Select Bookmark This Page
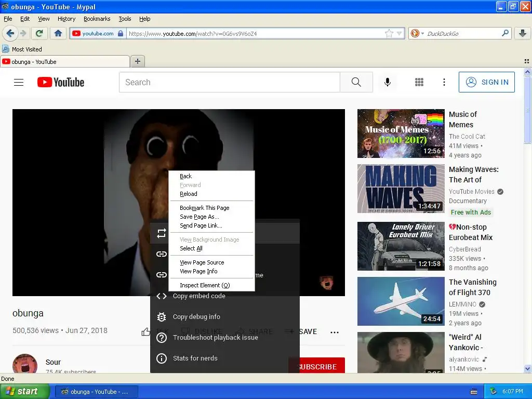This screenshot has height=399, width=532. (x=212, y=208)
